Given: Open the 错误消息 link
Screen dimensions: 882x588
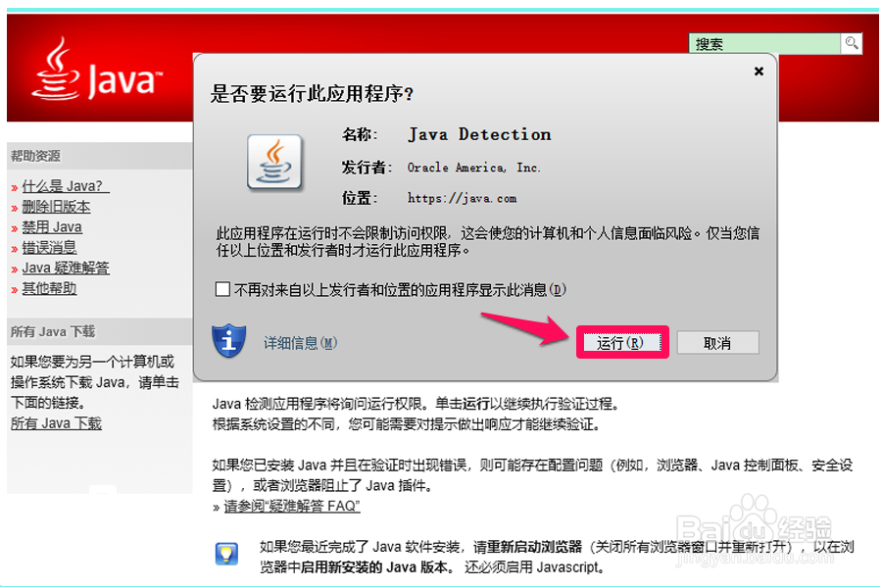Looking at the screenshot, I should click(x=49, y=248).
